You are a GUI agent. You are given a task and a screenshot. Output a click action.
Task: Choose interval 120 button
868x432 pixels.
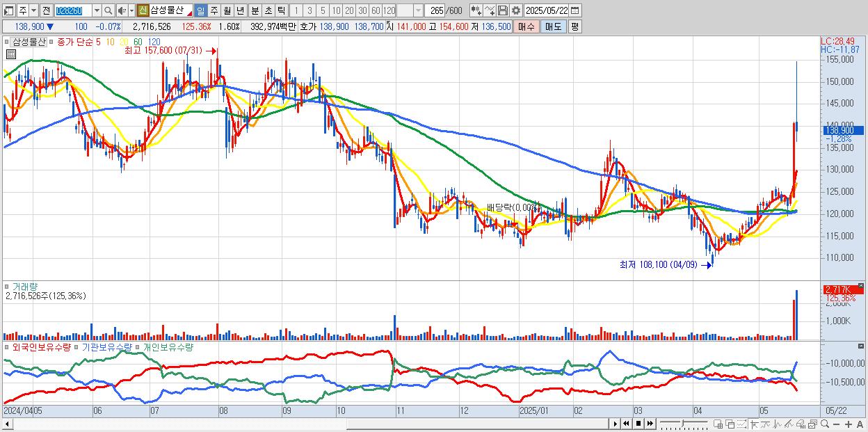(389, 10)
